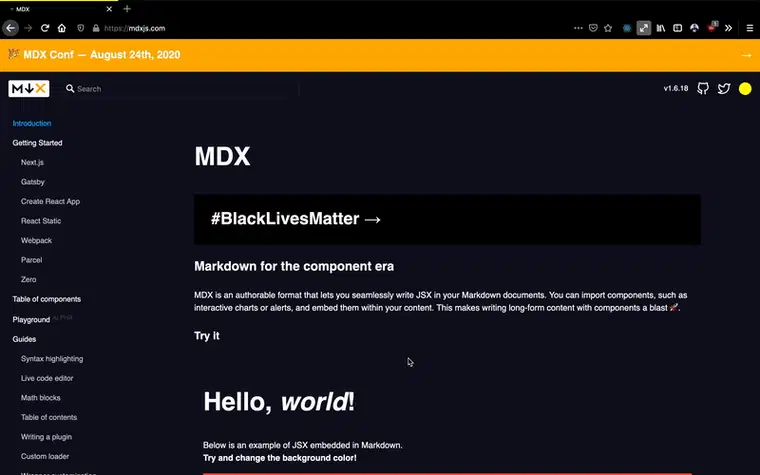Show more tools overflow chevrons
The image size is (760, 475).
coord(728,28)
